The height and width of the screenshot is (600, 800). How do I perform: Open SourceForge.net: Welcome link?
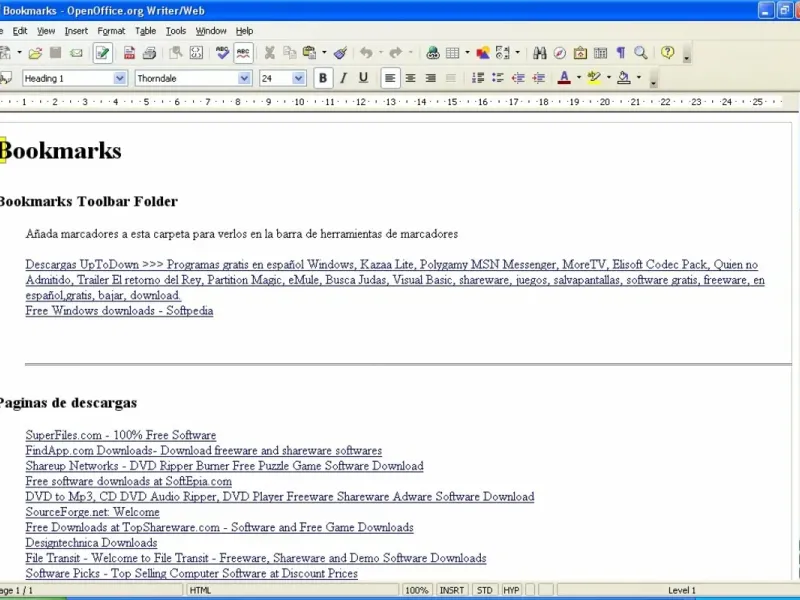point(92,512)
